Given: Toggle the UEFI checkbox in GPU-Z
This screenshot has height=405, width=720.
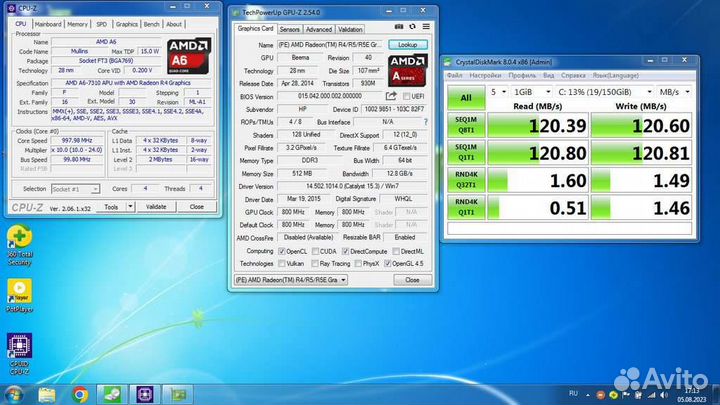Looking at the screenshot, I should [x=406, y=96].
